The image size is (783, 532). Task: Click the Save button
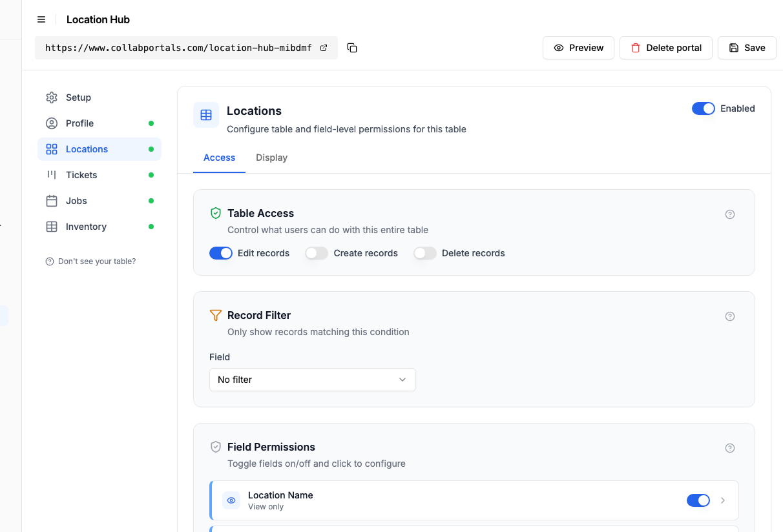pyautogui.click(x=747, y=48)
